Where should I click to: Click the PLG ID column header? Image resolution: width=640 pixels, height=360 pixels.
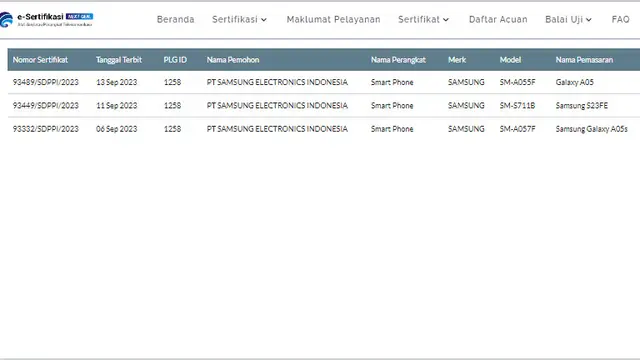click(x=175, y=60)
